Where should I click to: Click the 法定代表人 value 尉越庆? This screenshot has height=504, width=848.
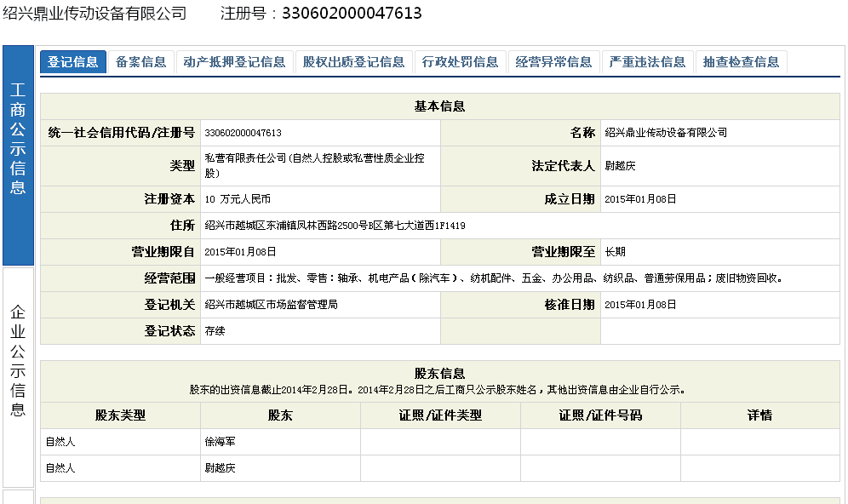[620, 167]
